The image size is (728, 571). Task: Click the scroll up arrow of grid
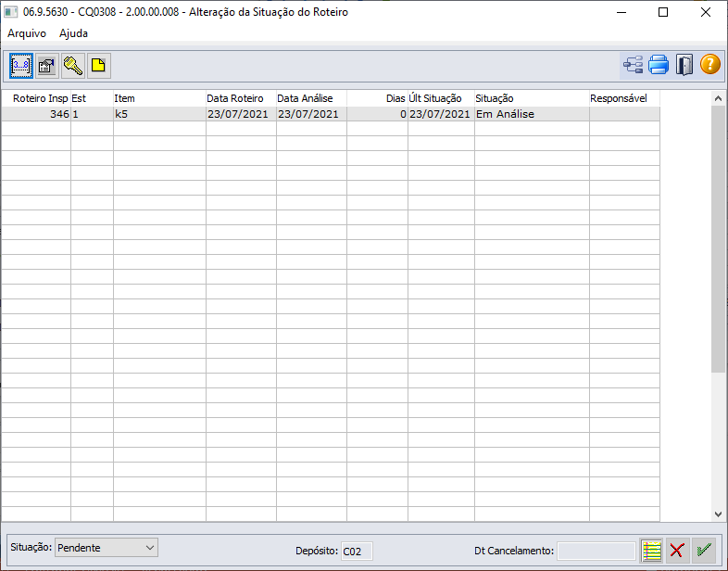point(718,98)
